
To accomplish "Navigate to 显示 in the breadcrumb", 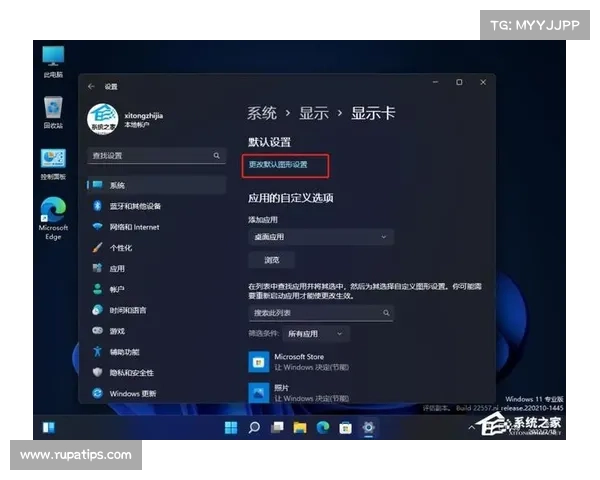I will pyautogui.click(x=314, y=113).
